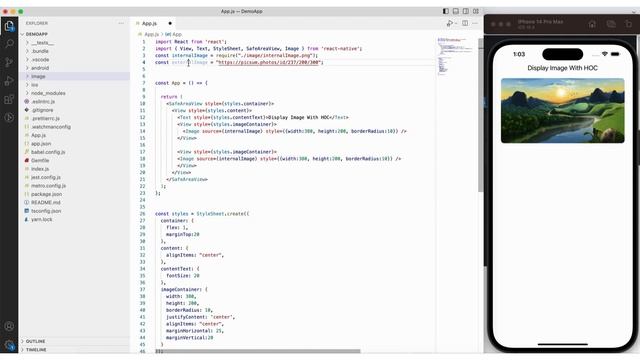The image size is (640, 360).
Task: Open the .watchmanconfig file
Action: (x=51, y=127)
